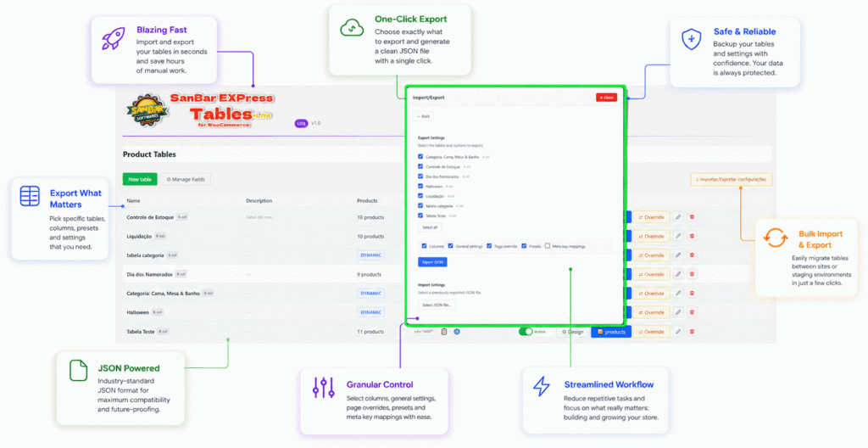The width and height of the screenshot is (868, 448).
Task: Uncheck the Halloween export checkbox
Action: coord(420,186)
